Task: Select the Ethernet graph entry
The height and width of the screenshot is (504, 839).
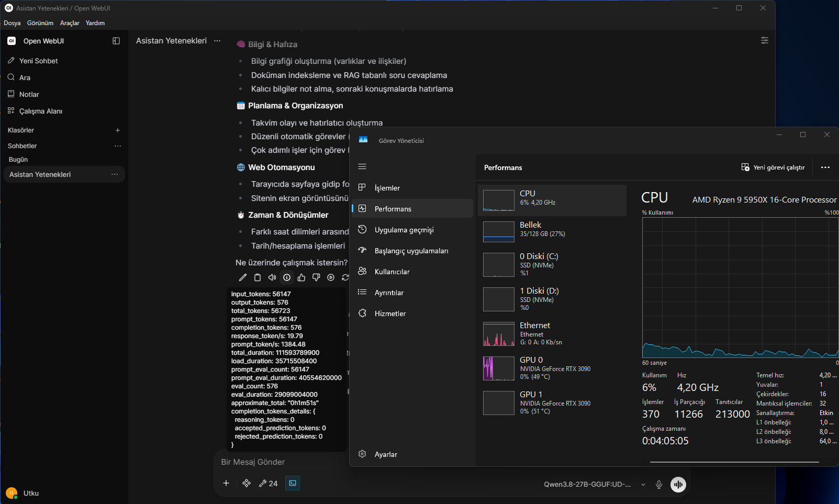Action: (552, 334)
